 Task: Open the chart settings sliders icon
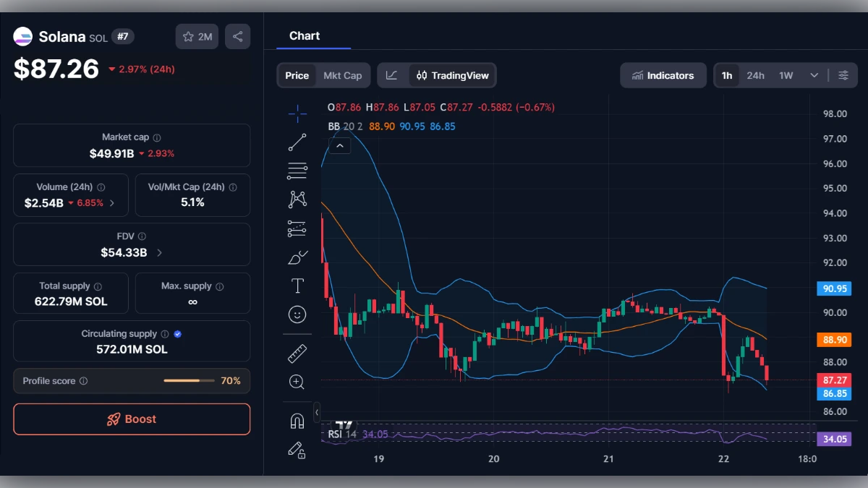pos(843,74)
